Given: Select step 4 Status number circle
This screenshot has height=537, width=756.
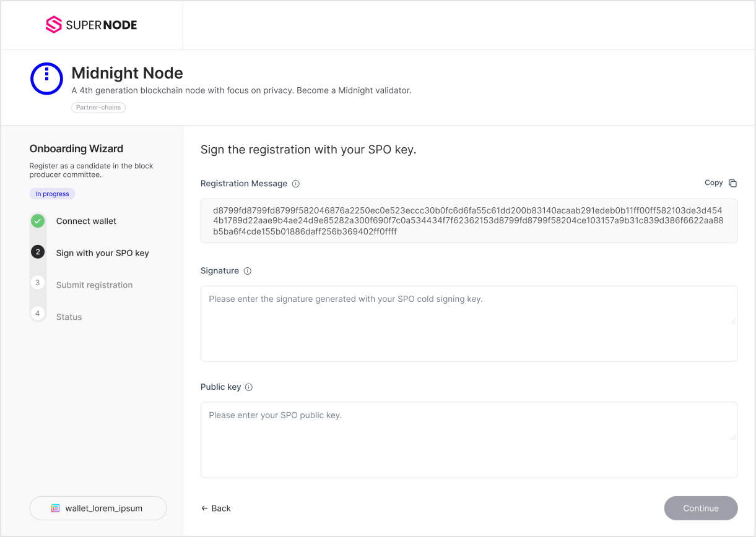Looking at the screenshot, I should [x=38, y=314].
